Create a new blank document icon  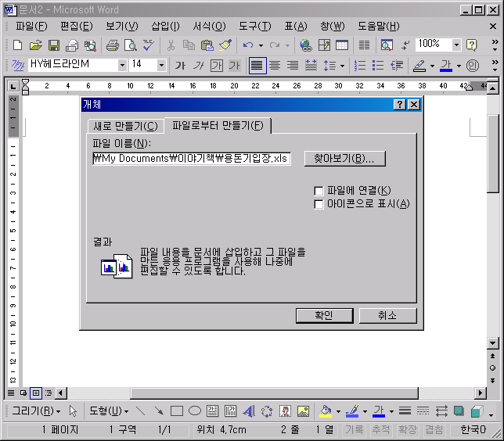pos(18,45)
